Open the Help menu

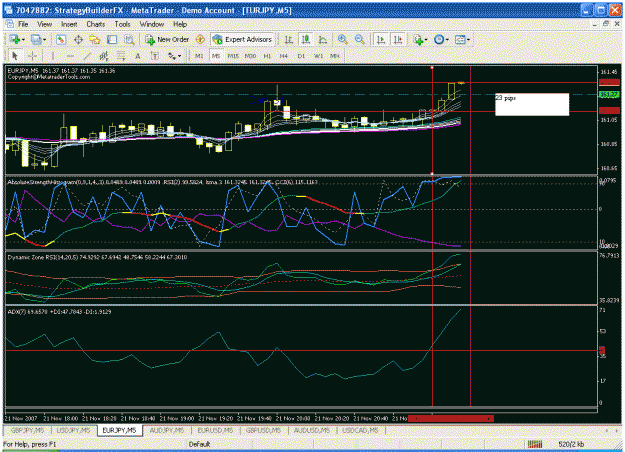[x=180, y=24]
